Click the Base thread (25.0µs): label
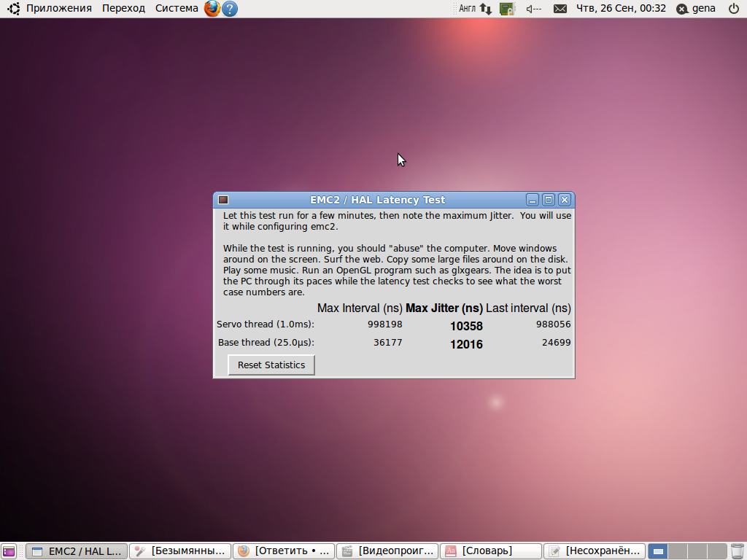747x560 pixels. pyautogui.click(x=266, y=343)
